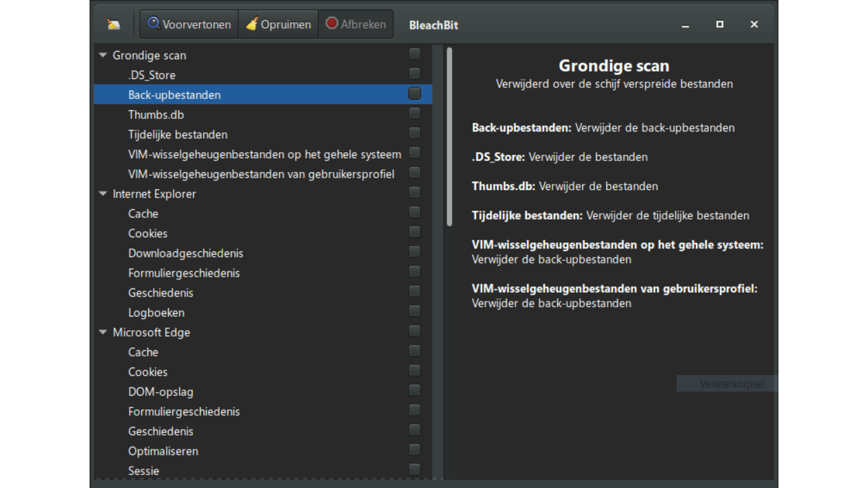Close the BleachBit window
Viewport: 868px width, 488px height.
click(754, 24)
